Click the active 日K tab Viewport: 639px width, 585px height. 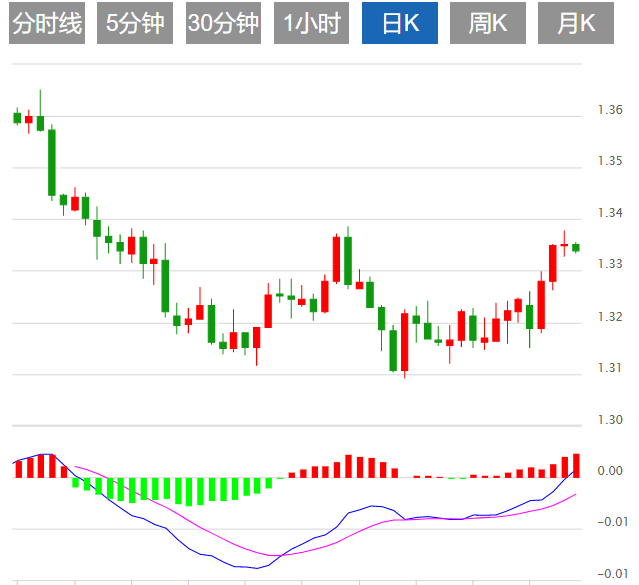click(401, 24)
